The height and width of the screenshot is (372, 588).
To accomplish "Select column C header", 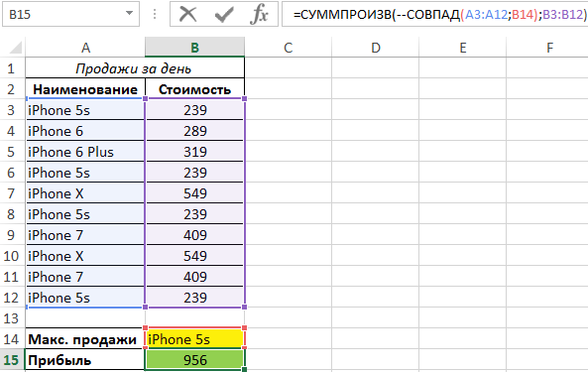I will pos(288,48).
